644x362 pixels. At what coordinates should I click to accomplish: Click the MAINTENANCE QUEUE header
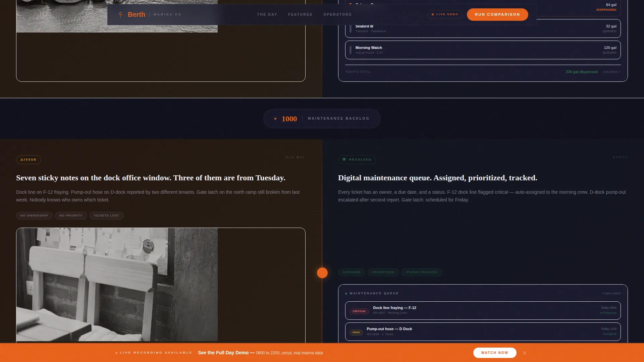click(374, 293)
